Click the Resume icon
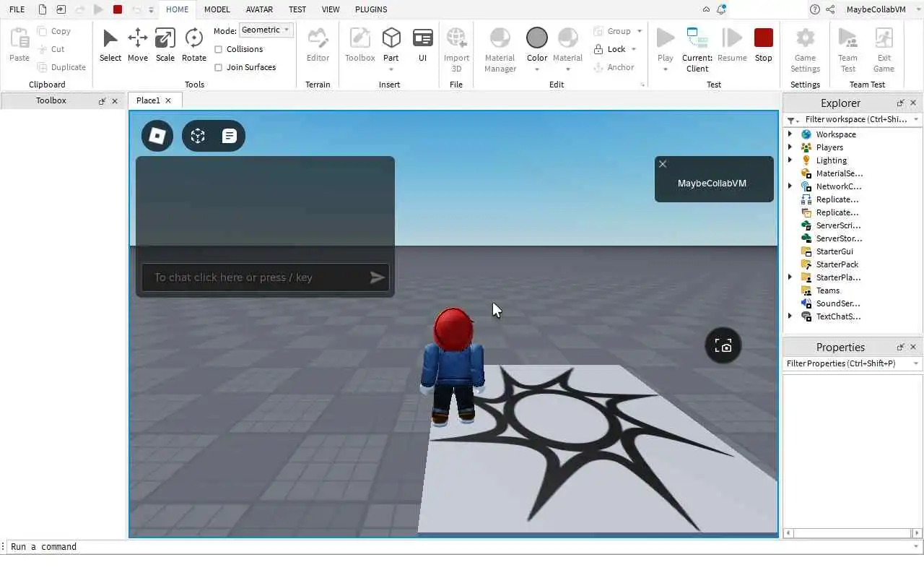Image resolution: width=924 pixels, height=578 pixels. (x=732, y=38)
